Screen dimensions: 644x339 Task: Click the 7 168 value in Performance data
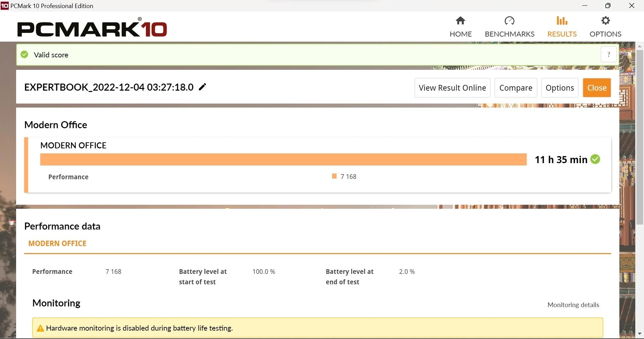pyautogui.click(x=113, y=272)
